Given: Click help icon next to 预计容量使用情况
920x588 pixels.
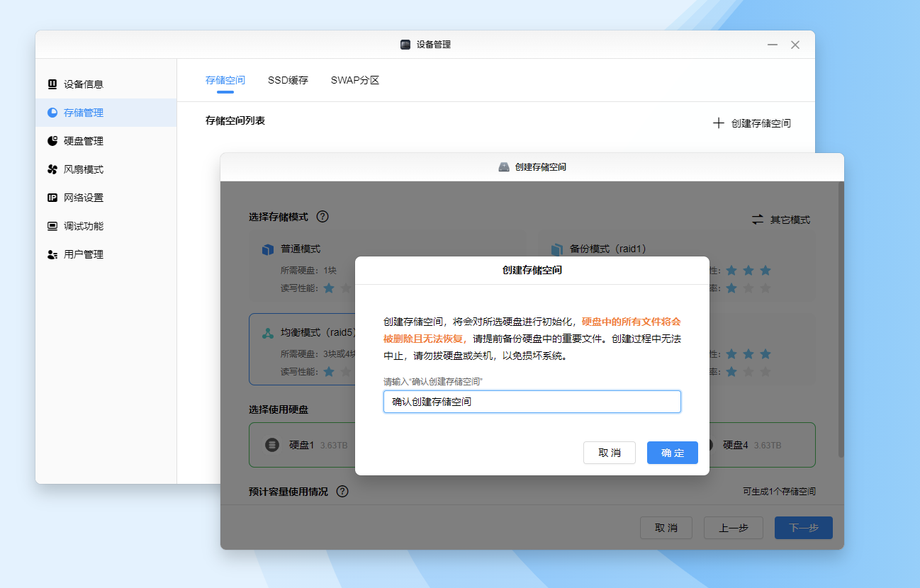Looking at the screenshot, I should [x=342, y=492].
